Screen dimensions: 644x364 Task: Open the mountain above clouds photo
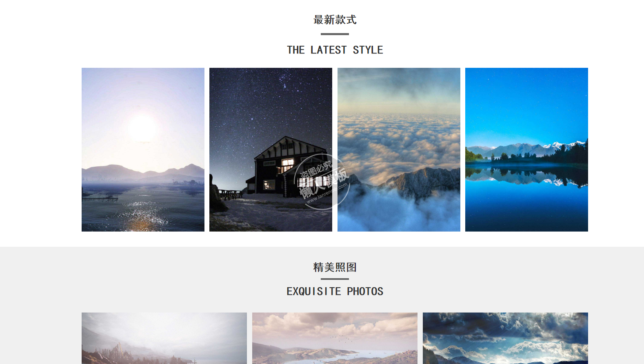[x=399, y=150]
